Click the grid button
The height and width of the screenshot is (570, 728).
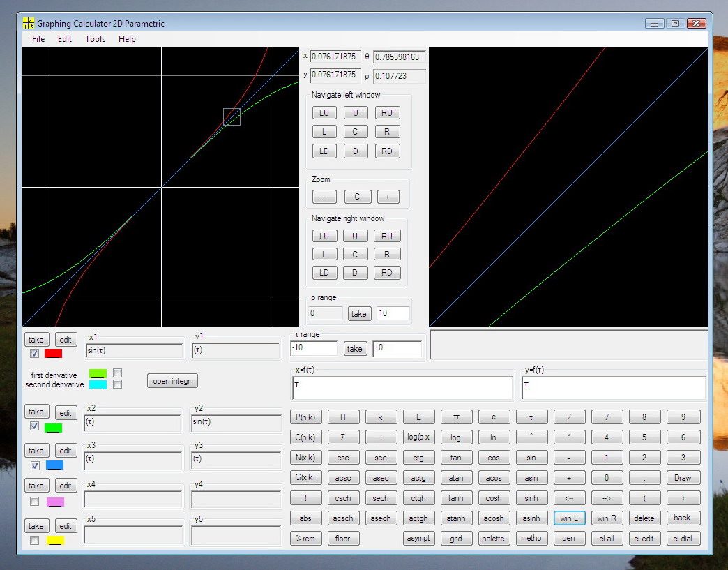coord(456,539)
